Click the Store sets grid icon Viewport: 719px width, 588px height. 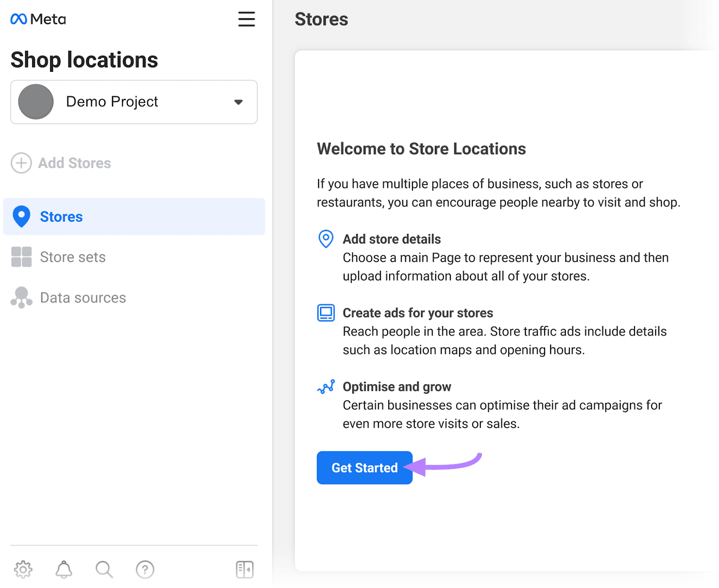21,257
